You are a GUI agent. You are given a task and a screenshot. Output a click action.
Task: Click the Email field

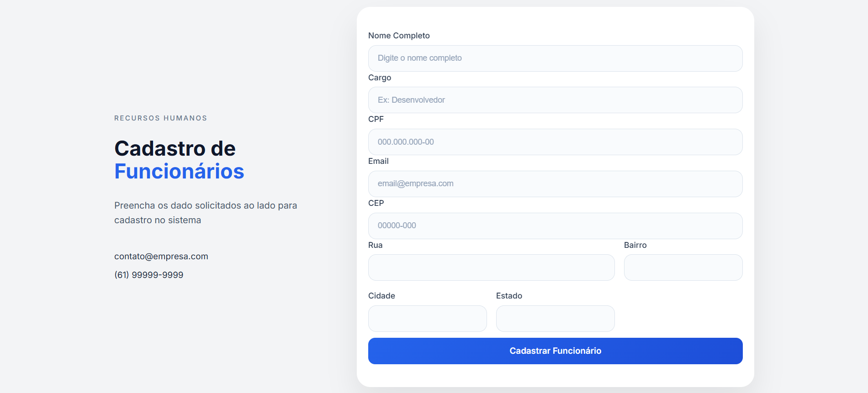pyautogui.click(x=555, y=184)
